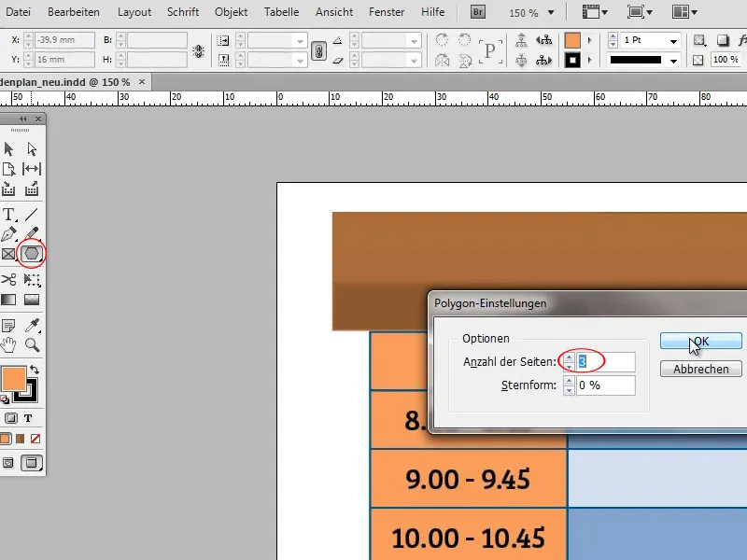Open the stroke weight 1 Pt dropdown

673,41
